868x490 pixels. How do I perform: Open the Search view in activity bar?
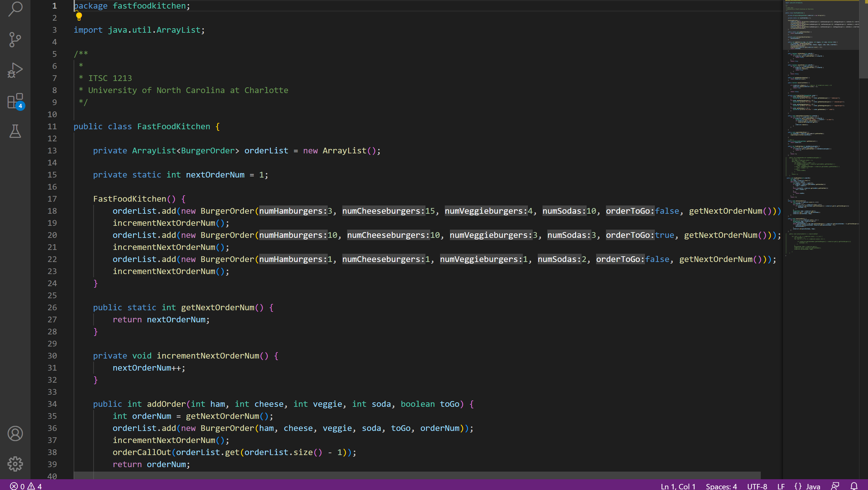[15, 9]
